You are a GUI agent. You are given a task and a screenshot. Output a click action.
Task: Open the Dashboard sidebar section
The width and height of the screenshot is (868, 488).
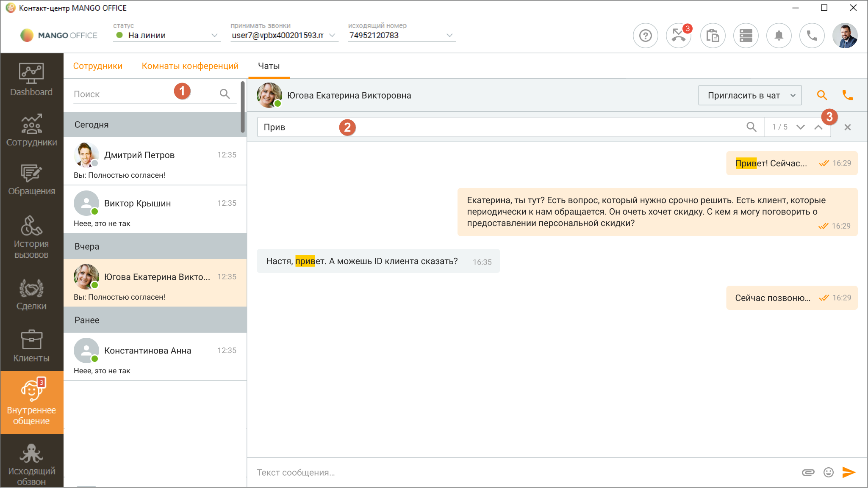pos(31,80)
